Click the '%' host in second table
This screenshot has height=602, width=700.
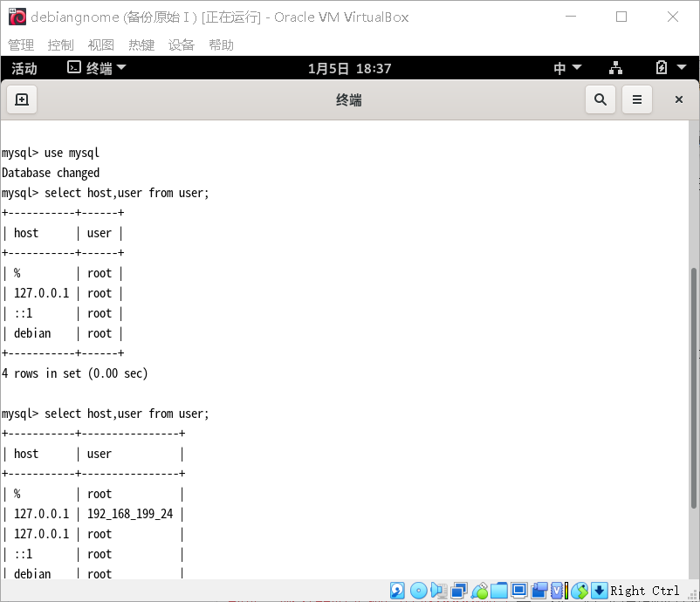(x=17, y=494)
